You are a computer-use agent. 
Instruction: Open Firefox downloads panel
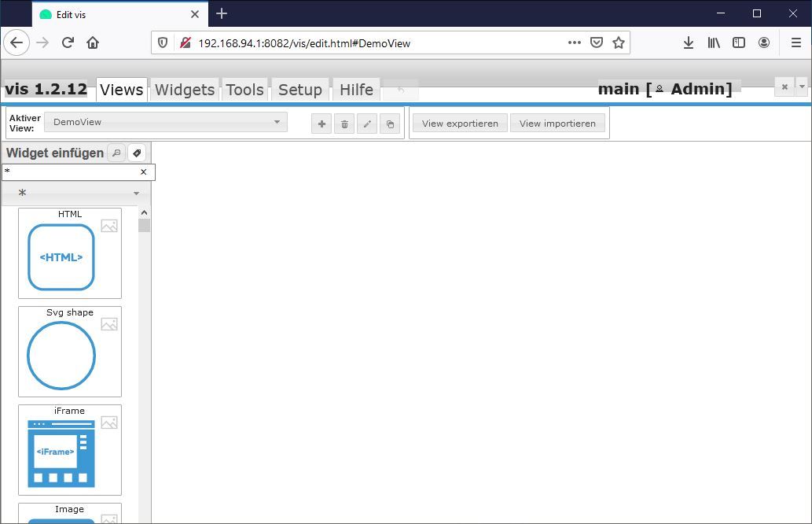(x=689, y=42)
